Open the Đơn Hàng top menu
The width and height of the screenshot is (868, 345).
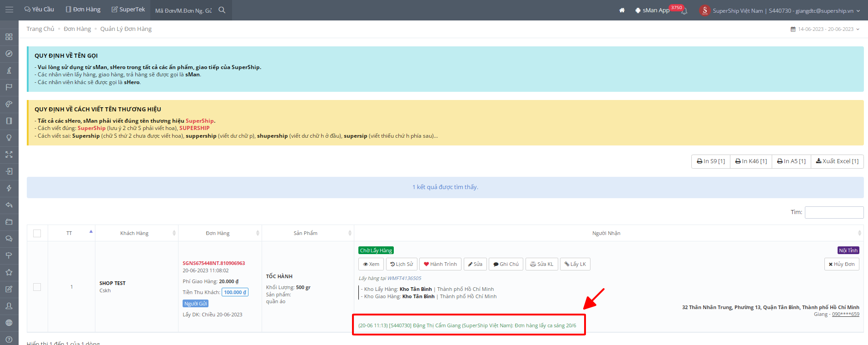pyautogui.click(x=83, y=10)
